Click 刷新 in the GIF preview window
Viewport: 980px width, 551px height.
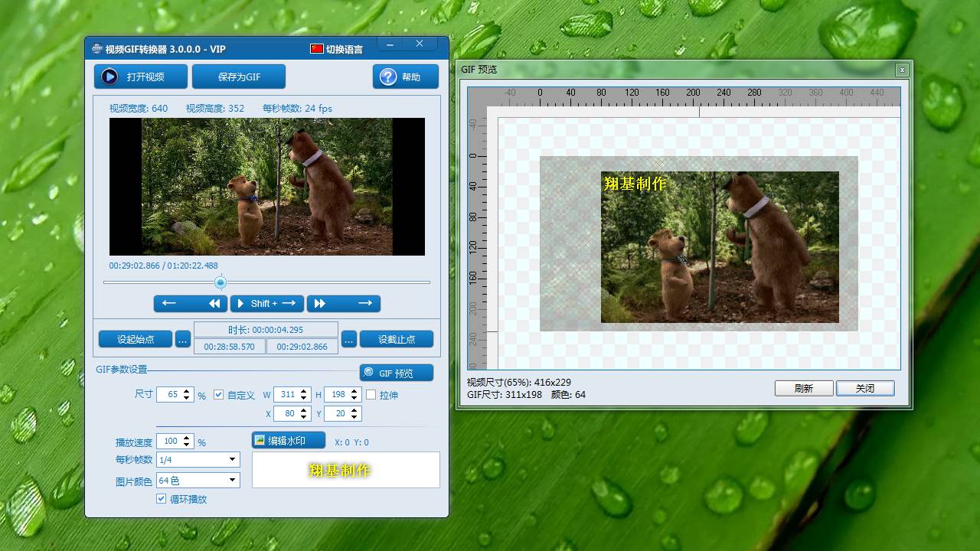804,388
